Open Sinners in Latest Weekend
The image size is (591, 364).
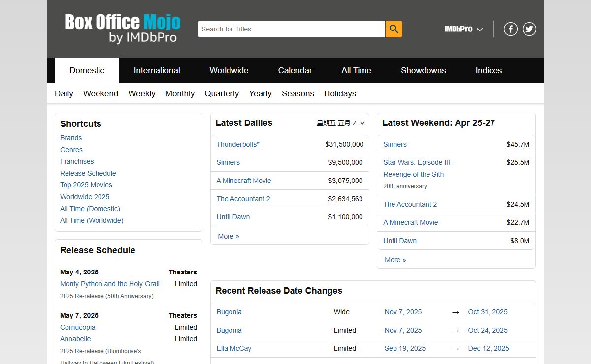point(395,144)
